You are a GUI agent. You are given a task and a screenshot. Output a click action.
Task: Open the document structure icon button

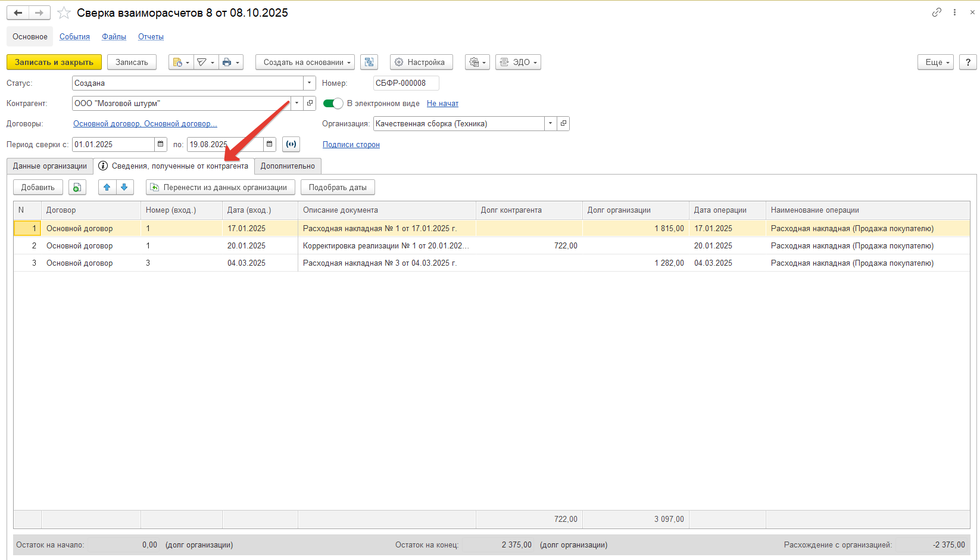[x=369, y=63]
